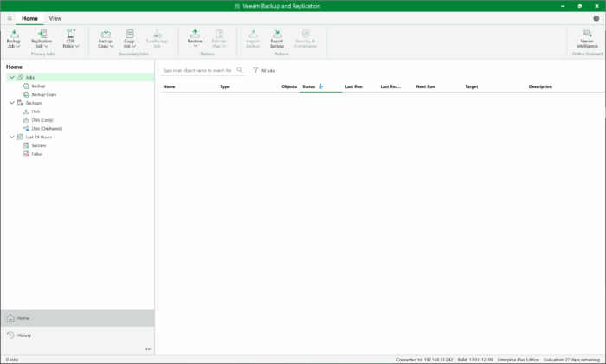The height and width of the screenshot is (364, 606).
Task: Switch to the Home ribbon tab
Action: pyautogui.click(x=29, y=18)
